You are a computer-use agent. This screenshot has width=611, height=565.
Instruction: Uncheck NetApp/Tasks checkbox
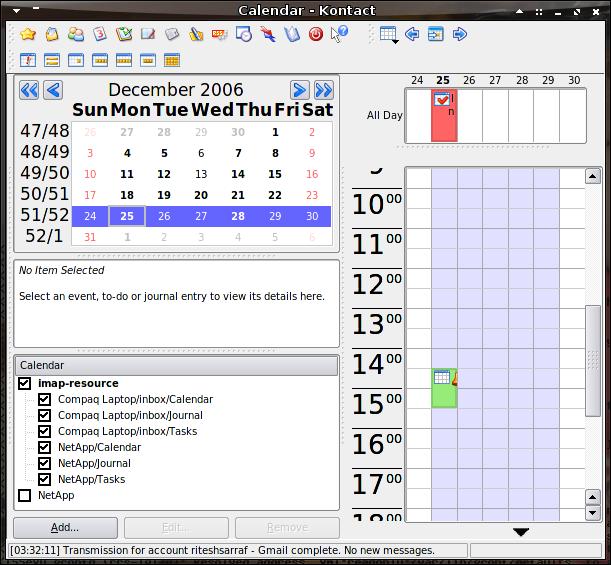tap(44, 479)
